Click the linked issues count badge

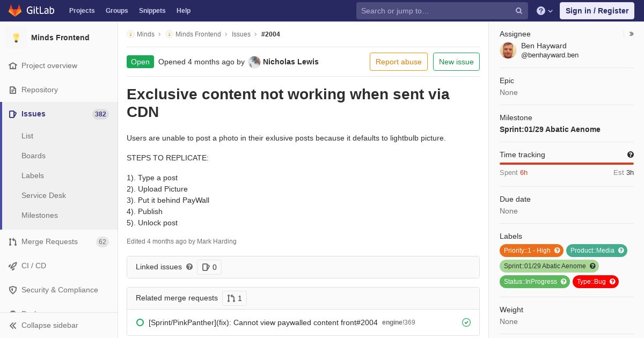click(209, 267)
